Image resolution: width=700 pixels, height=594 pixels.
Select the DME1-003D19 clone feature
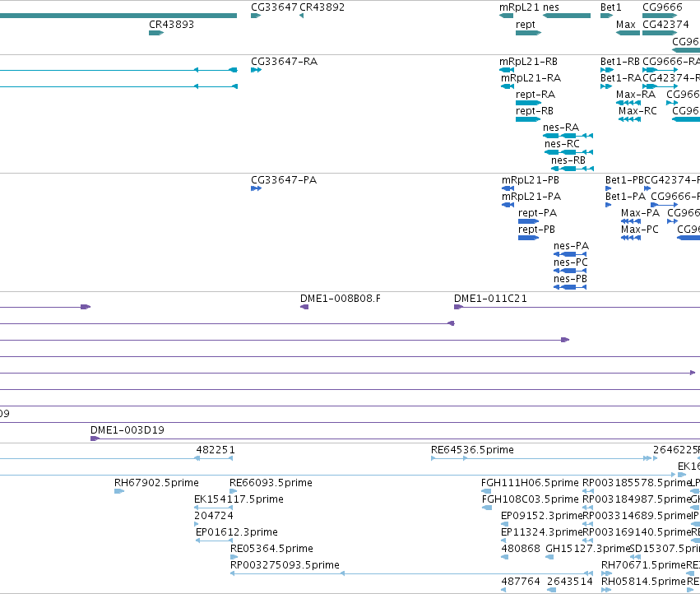395,439
